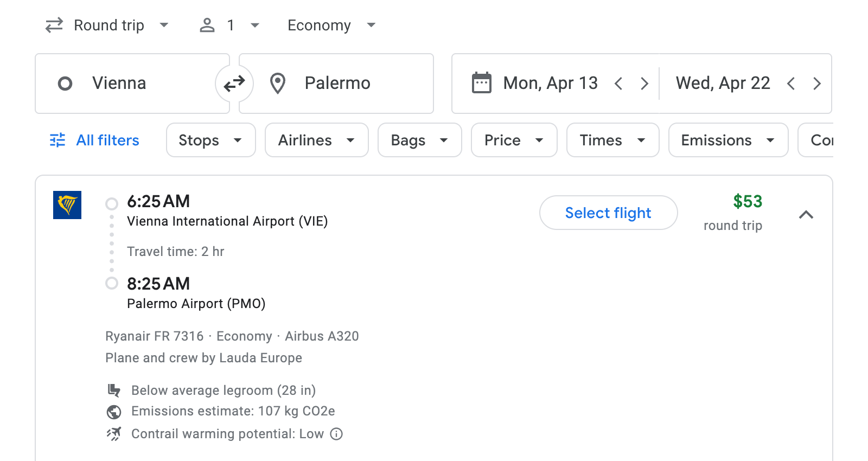
Task: Click the contrail warming info icon
Action: pos(336,434)
